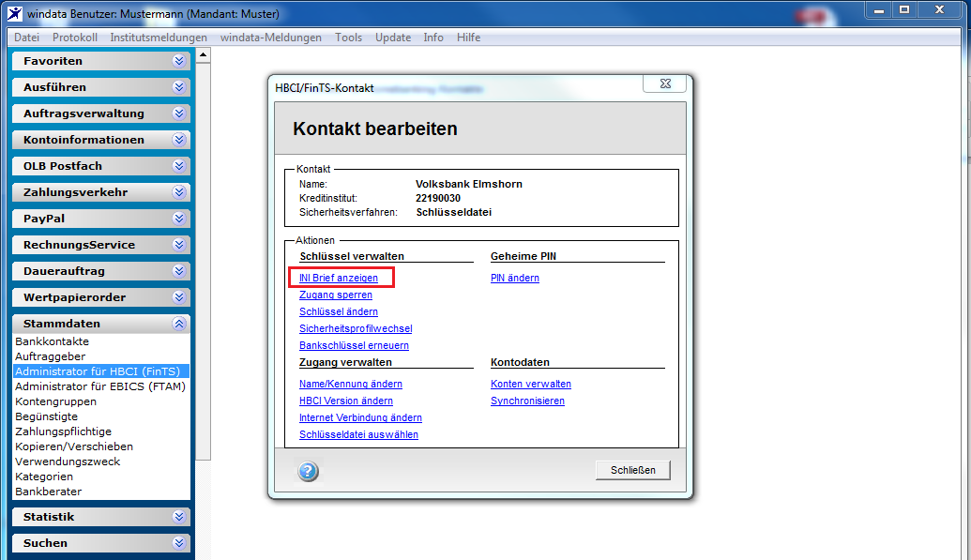This screenshot has height=560, width=971.
Task: Click the Schlüsseldatei security method value
Action: pos(454,213)
